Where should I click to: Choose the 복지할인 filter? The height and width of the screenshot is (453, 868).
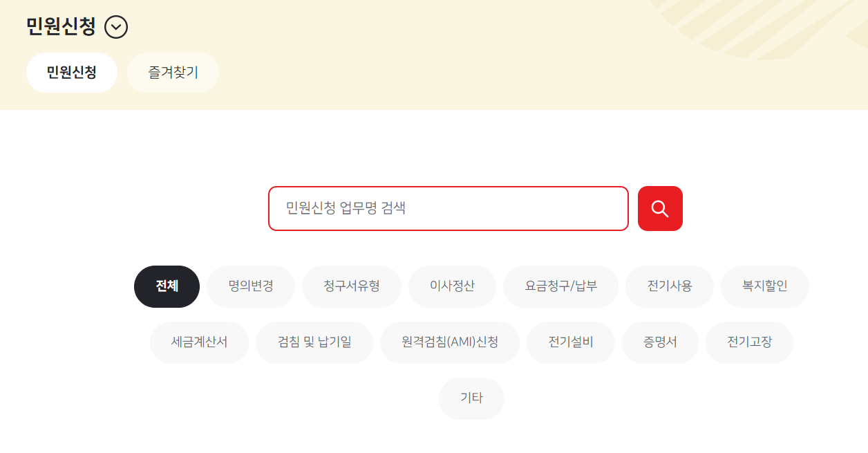tap(764, 286)
